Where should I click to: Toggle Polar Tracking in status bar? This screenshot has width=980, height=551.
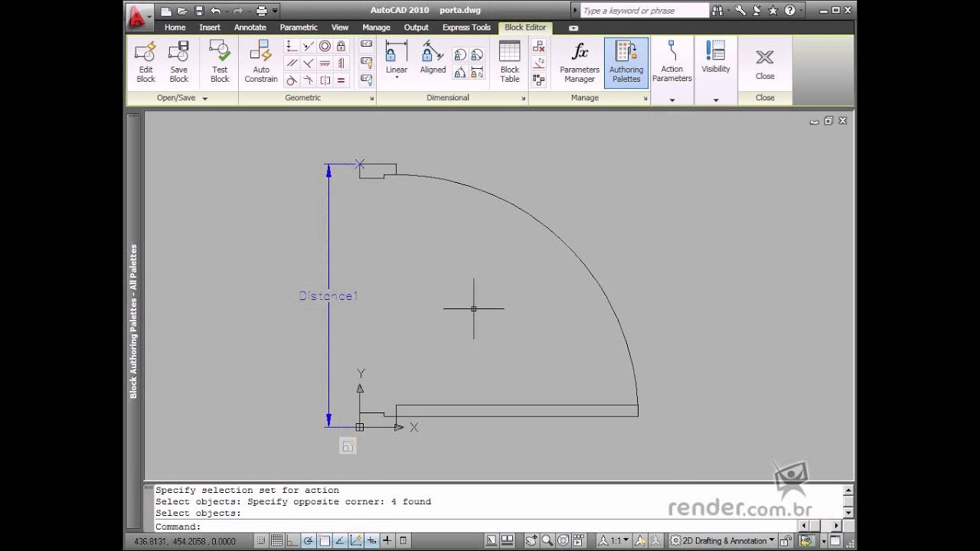[309, 540]
